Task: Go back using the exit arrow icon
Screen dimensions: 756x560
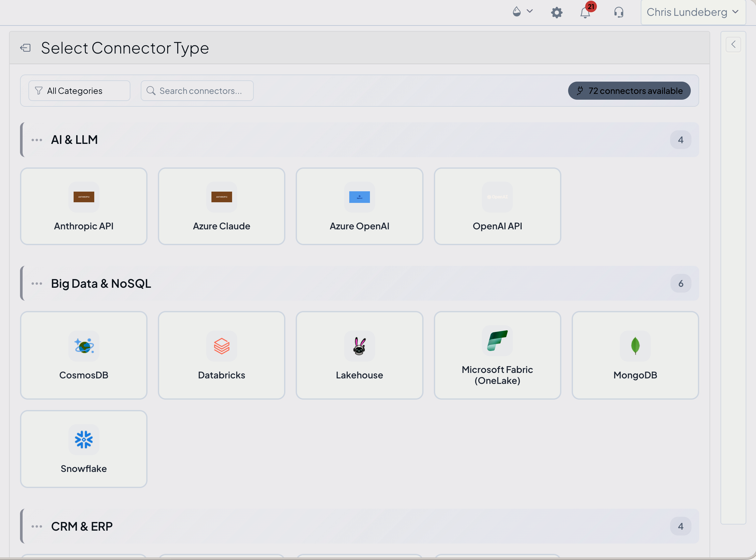Action: coord(26,48)
